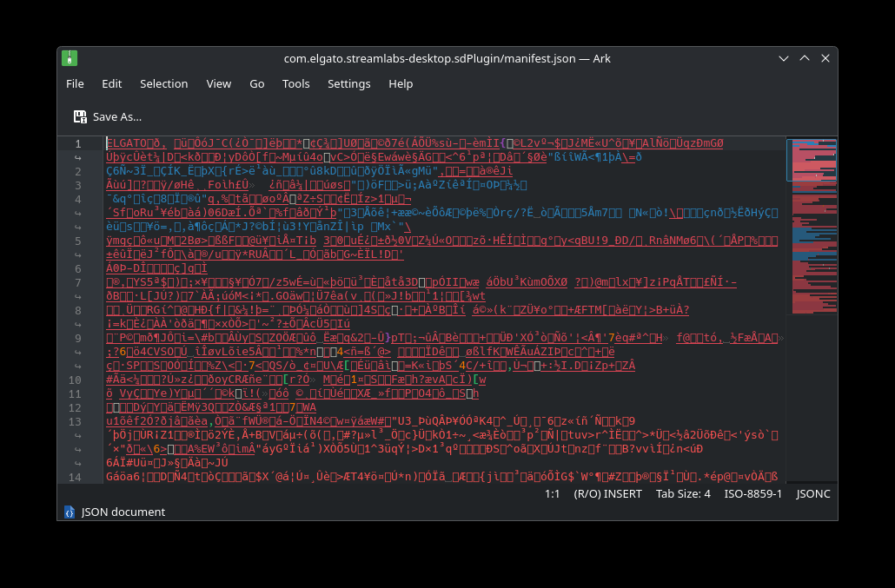The height and width of the screenshot is (588, 895).
Task: Toggle the (R/O) INSERT mode indicator
Action: point(607,494)
